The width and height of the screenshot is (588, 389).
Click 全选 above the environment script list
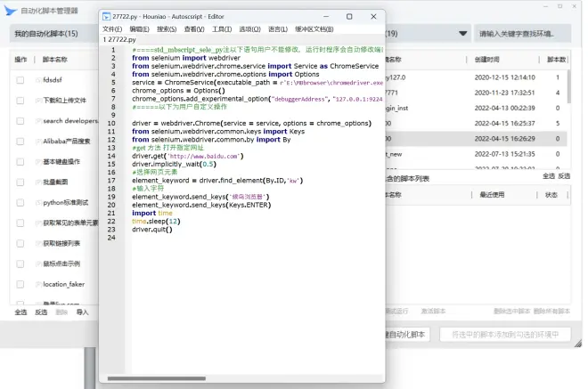click(549, 176)
